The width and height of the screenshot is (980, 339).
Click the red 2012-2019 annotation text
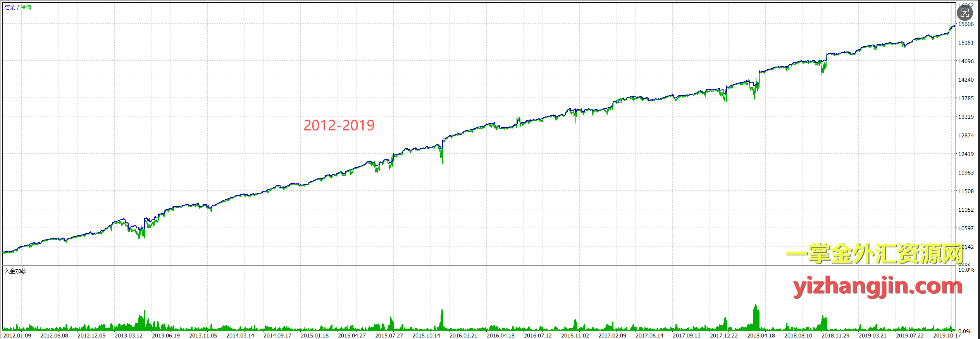(x=339, y=125)
